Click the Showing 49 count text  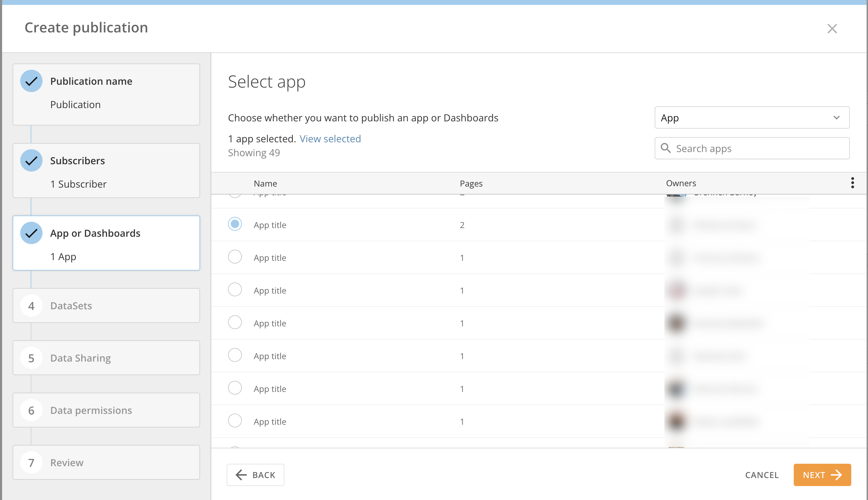(x=254, y=153)
